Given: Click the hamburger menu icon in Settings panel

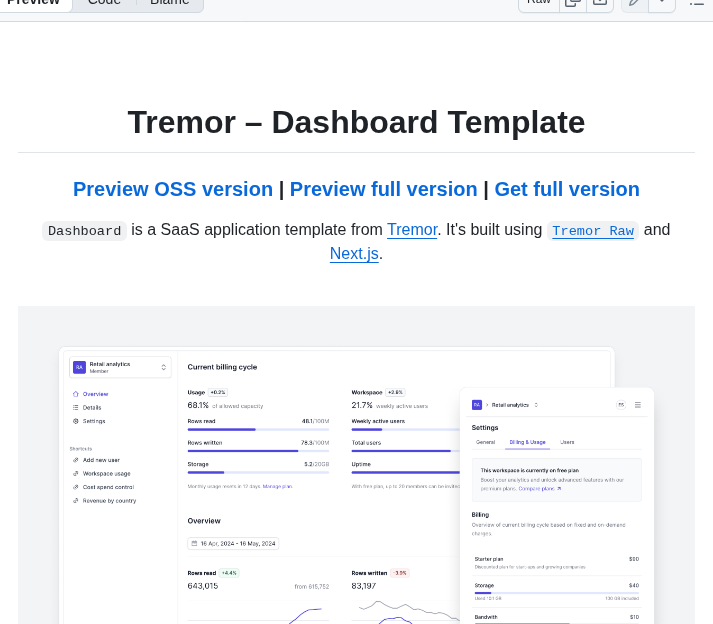Looking at the screenshot, I should (638, 405).
